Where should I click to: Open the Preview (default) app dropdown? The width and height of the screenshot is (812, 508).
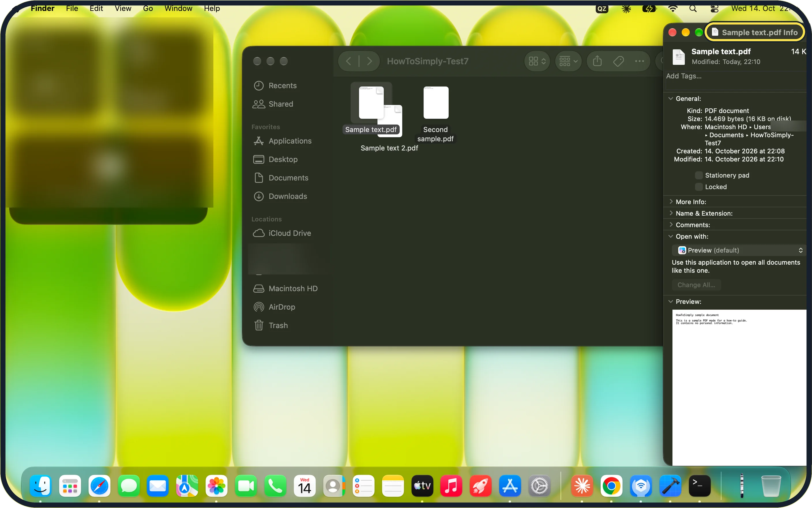point(739,250)
